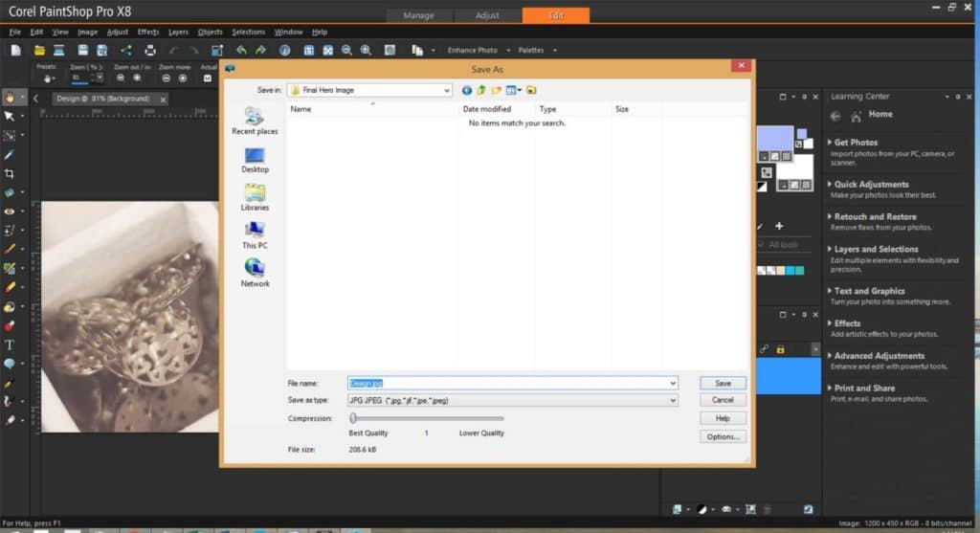
Task: Open the Save in folder dropdown
Action: coord(447,90)
